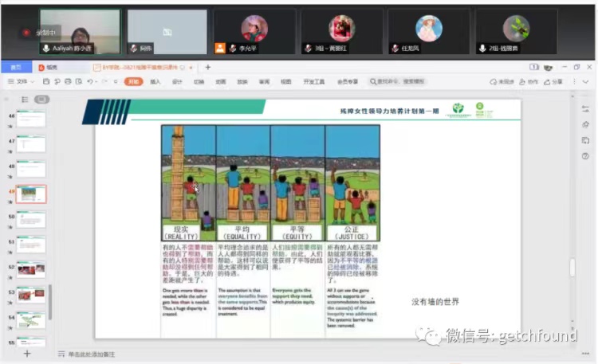Click the new tab plus button

(208, 68)
